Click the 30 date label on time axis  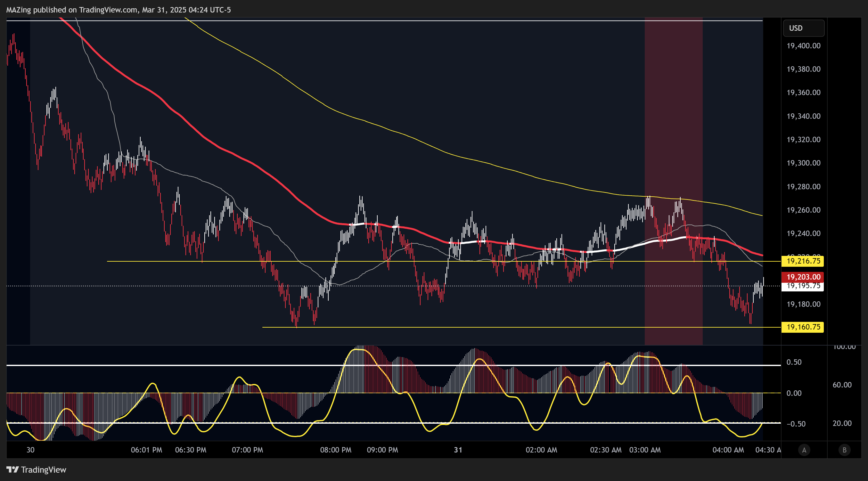[30, 450]
